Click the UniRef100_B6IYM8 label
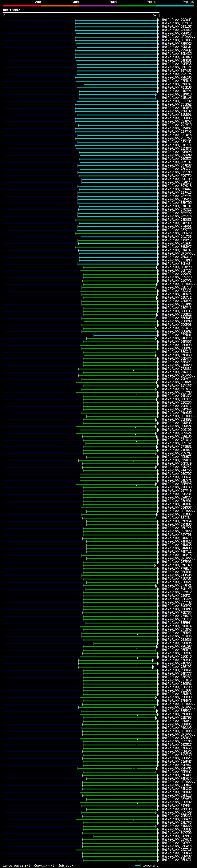 tap(177, 392)
